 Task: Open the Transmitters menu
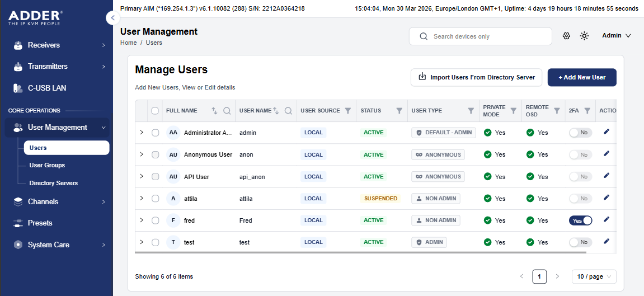point(57,67)
